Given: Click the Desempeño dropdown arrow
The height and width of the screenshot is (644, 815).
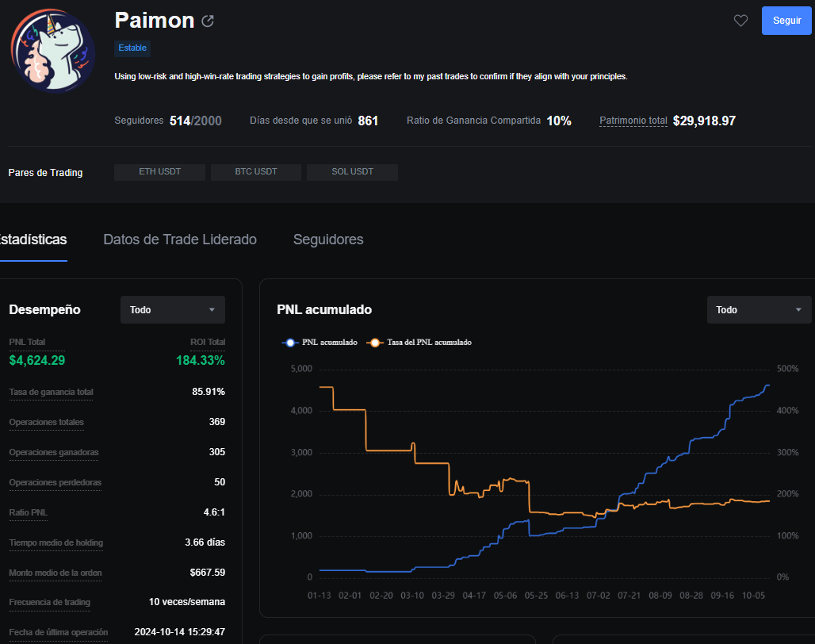Looking at the screenshot, I should click(212, 310).
